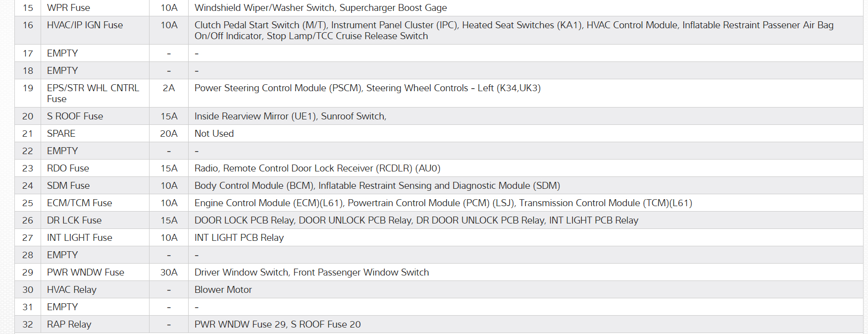This screenshot has width=868, height=334.
Task: Click the WPR Fuse name cell
Action: [x=68, y=8]
